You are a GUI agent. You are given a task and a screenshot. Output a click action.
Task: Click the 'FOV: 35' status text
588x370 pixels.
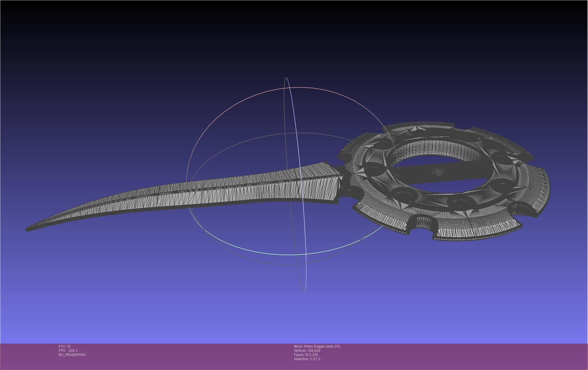(65, 346)
